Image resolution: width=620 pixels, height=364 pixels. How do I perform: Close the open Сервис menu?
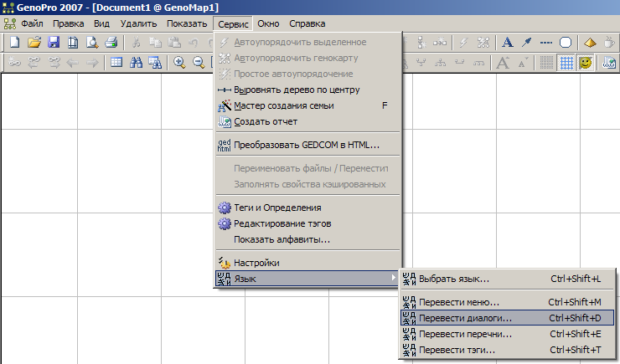pos(233,24)
